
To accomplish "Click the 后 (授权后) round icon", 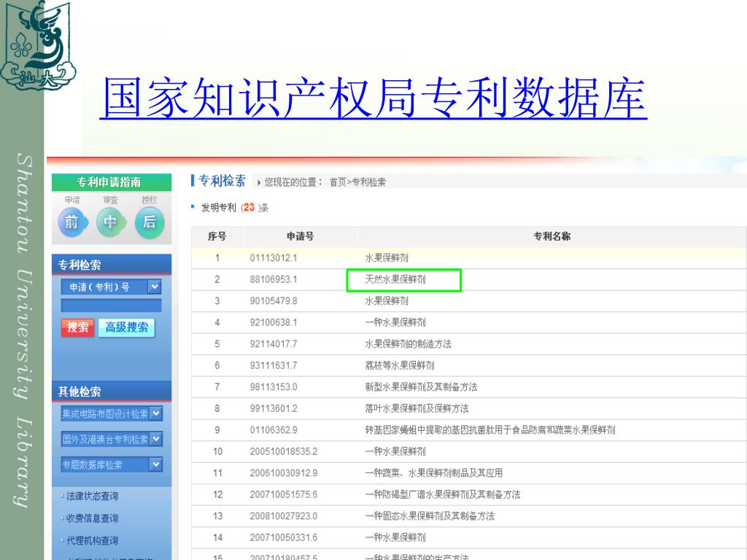I will pos(150,222).
